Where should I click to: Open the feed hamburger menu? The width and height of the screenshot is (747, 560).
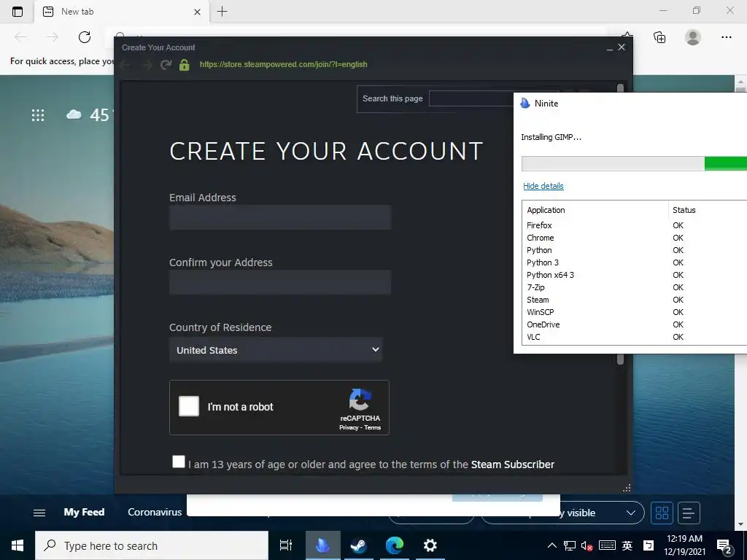[39, 513]
